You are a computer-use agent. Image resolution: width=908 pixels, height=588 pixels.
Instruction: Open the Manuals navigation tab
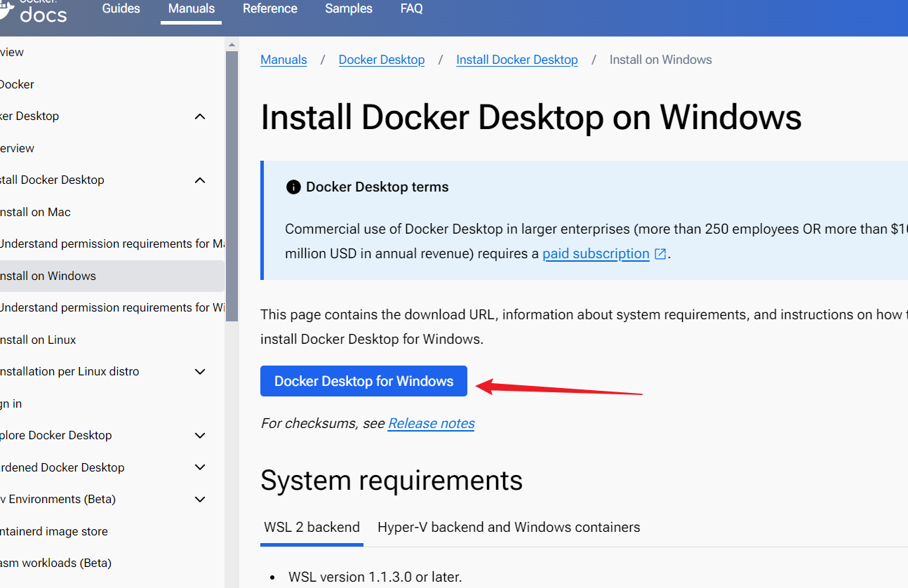pos(192,9)
